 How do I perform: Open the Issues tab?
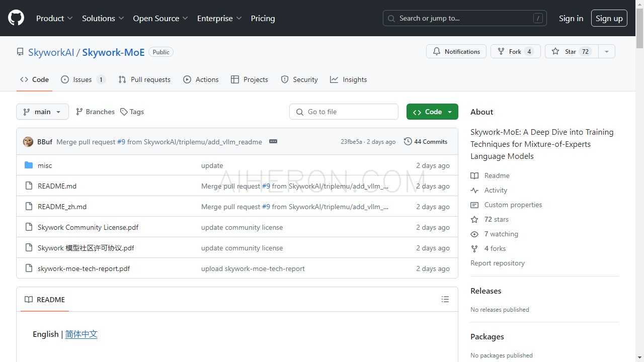coord(83,79)
